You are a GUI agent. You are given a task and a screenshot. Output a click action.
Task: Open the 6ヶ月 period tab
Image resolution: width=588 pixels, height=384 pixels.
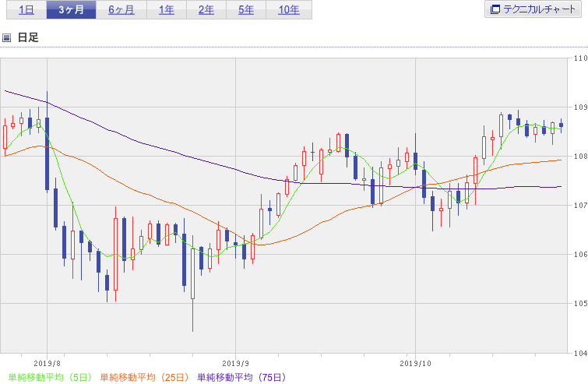(x=121, y=10)
